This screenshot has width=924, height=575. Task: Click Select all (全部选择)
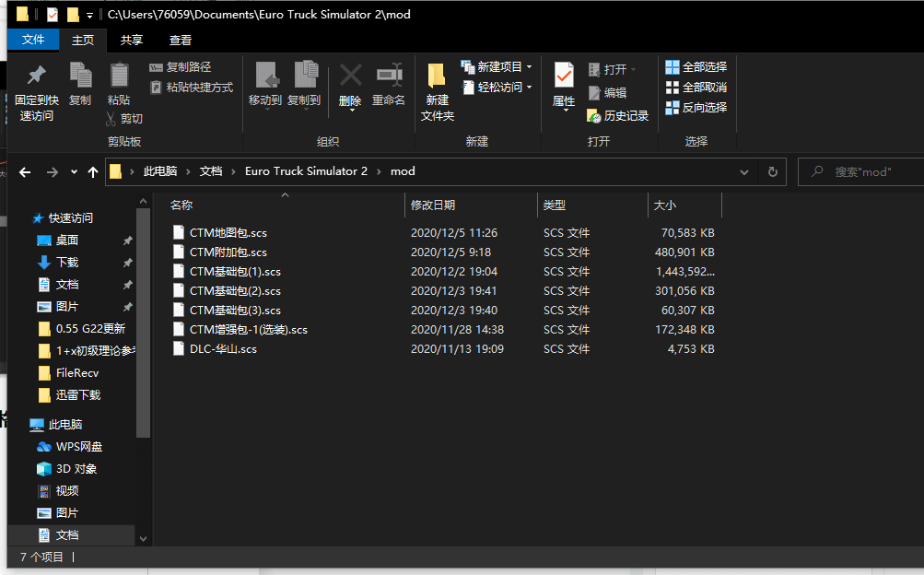[x=696, y=67]
